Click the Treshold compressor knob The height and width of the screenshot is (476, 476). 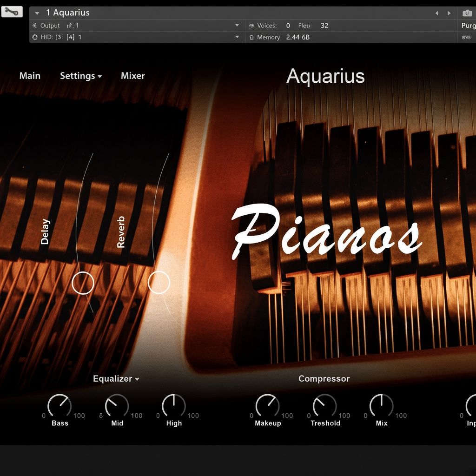point(324,405)
